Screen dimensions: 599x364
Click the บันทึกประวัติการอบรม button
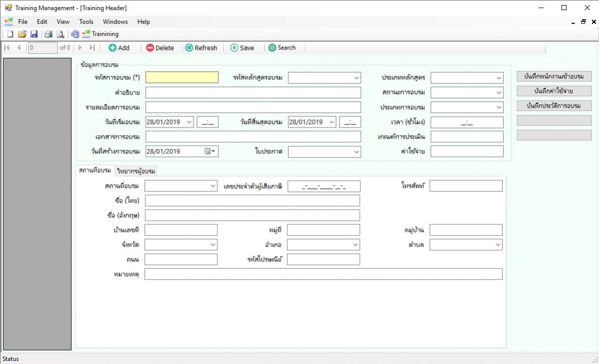(x=554, y=106)
